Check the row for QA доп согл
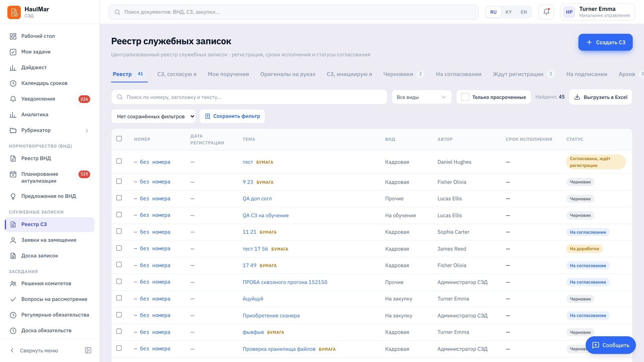This screenshot has width=644, height=362. tap(119, 198)
